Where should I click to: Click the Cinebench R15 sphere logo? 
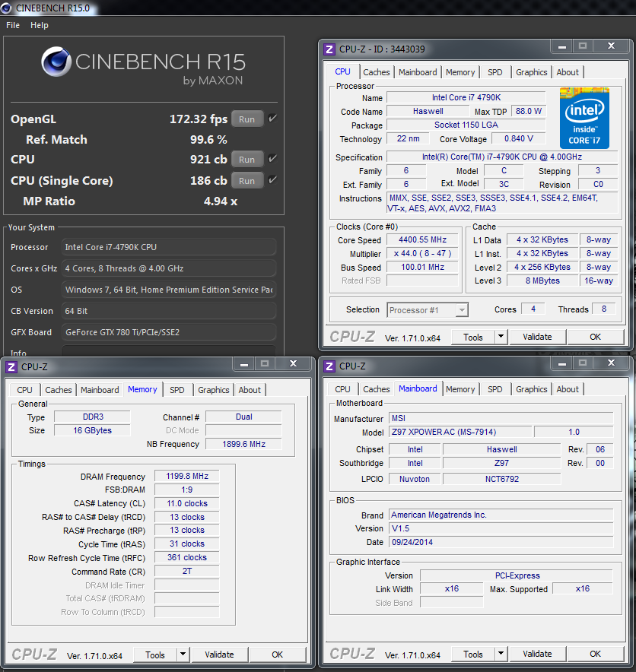56,62
